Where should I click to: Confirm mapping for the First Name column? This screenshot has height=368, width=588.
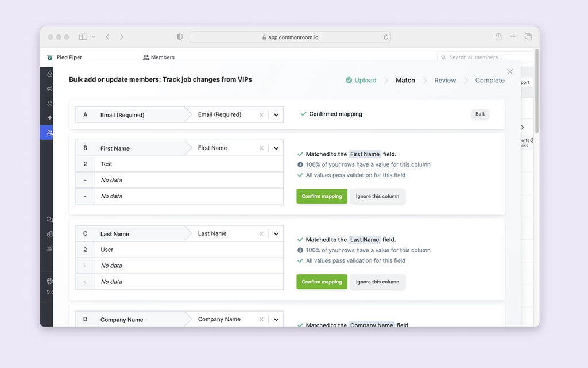322,196
